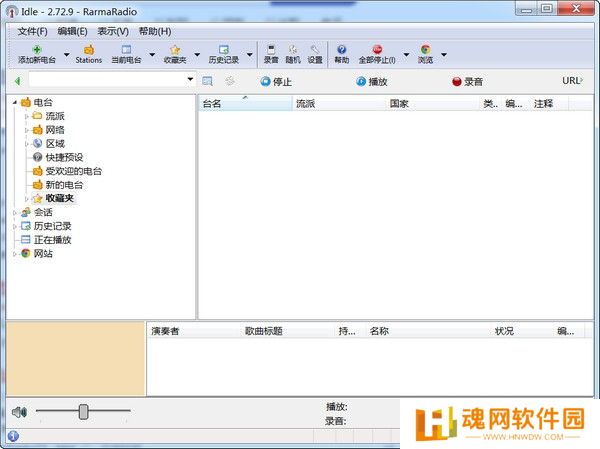This screenshot has width=600, height=449.
Task: Sort by the 台名 column header
Action: tap(245, 104)
